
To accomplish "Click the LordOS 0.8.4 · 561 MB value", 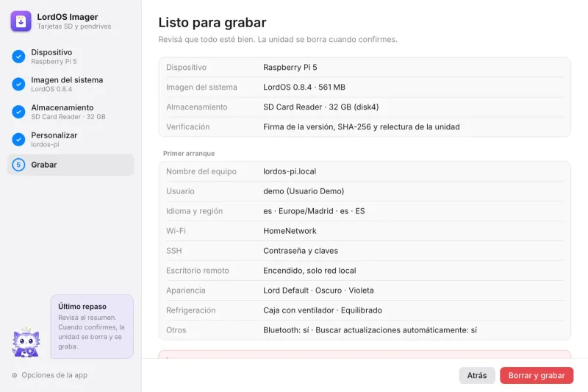I will pos(304,88).
